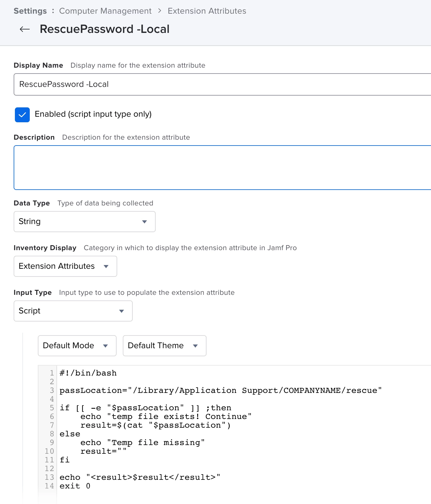The height and width of the screenshot is (504, 431).
Task: Open Settings from the breadcrumb
Action: [30, 11]
